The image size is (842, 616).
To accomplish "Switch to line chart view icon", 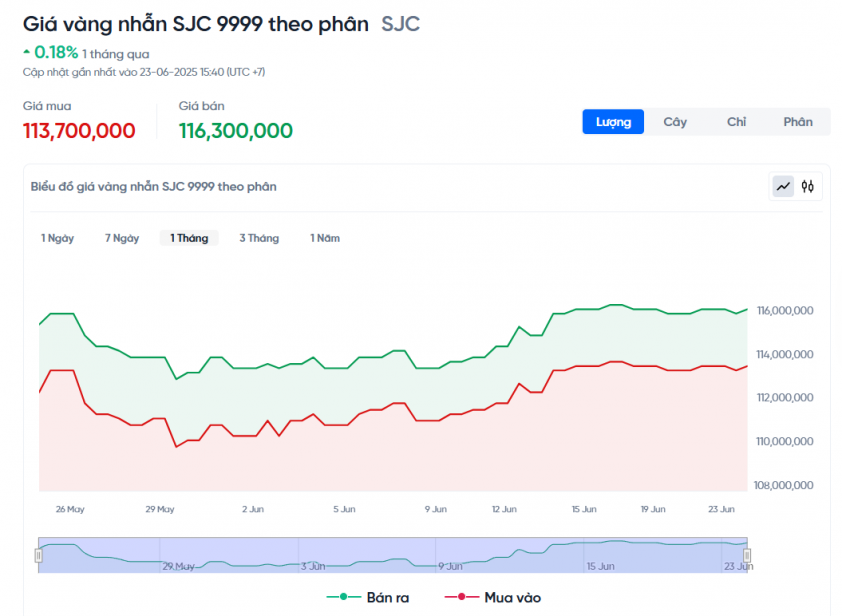I will coord(783,187).
